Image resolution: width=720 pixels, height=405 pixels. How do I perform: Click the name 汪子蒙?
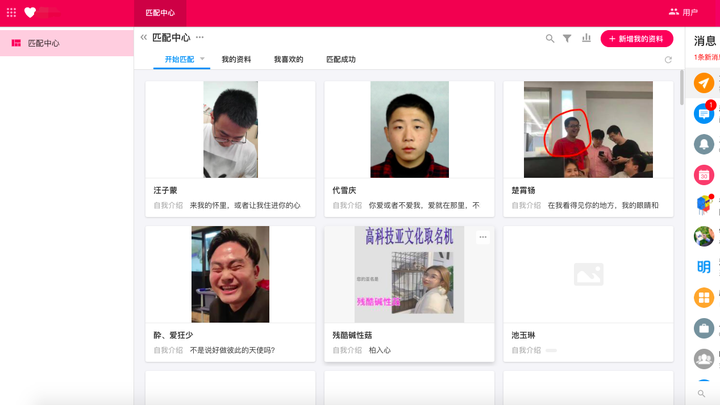point(165,190)
